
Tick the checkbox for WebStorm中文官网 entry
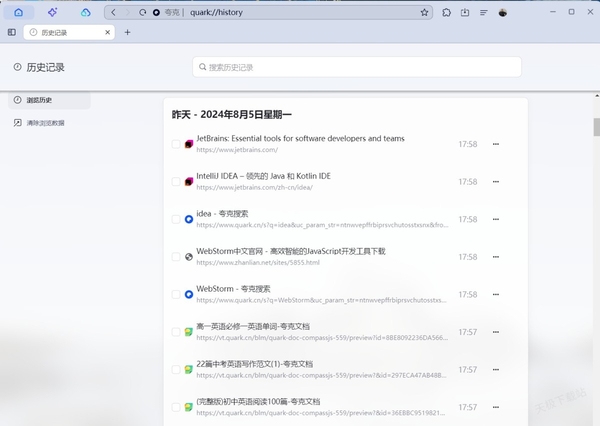click(x=176, y=257)
